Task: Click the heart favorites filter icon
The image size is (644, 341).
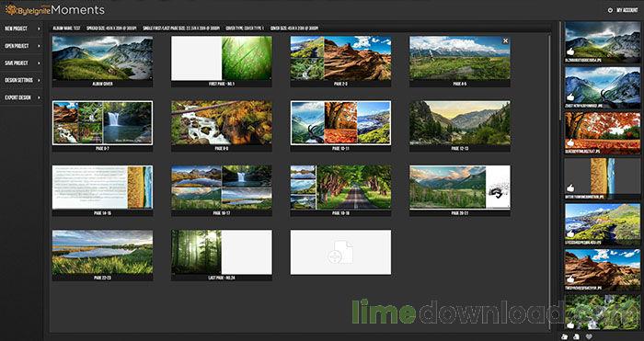Action: tap(588, 337)
